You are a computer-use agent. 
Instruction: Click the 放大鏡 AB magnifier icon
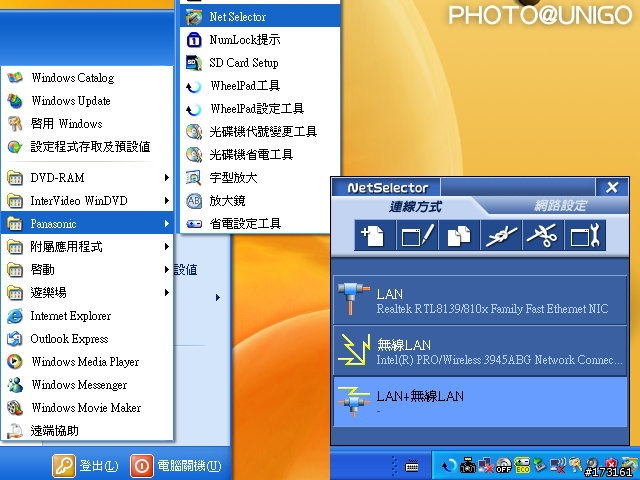click(x=194, y=201)
